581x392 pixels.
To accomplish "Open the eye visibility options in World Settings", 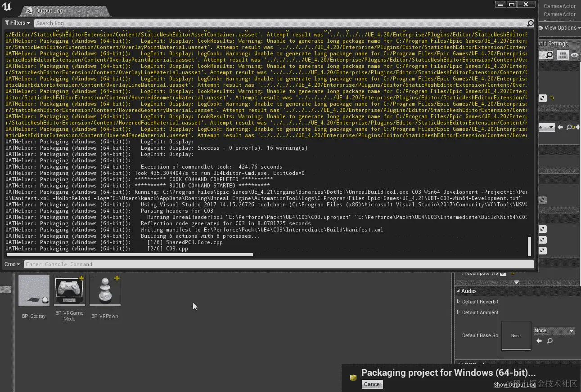I will tap(575, 55).
